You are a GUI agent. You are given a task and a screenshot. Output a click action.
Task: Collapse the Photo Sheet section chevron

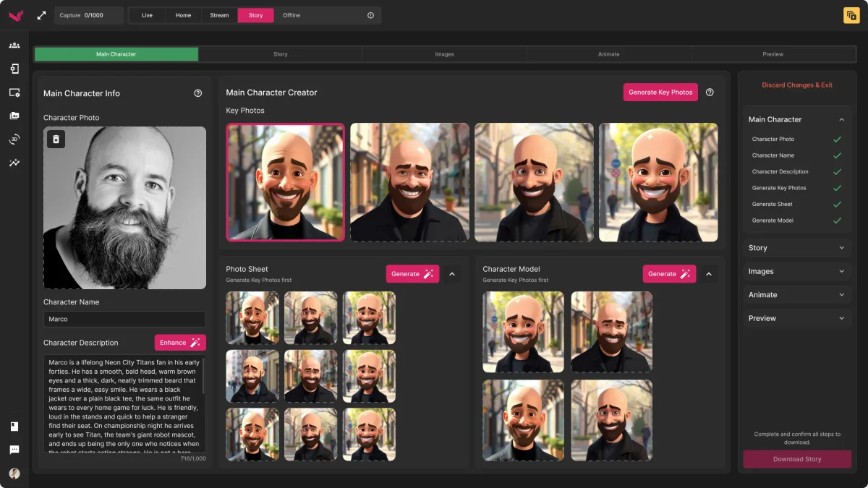coord(452,274)
